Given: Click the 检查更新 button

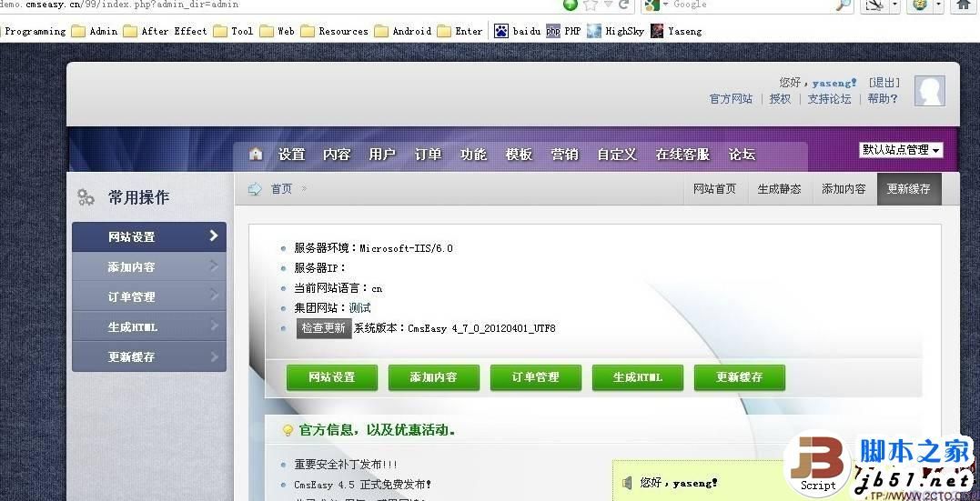Looking at the screenshot, I should (x=323, y=328).
